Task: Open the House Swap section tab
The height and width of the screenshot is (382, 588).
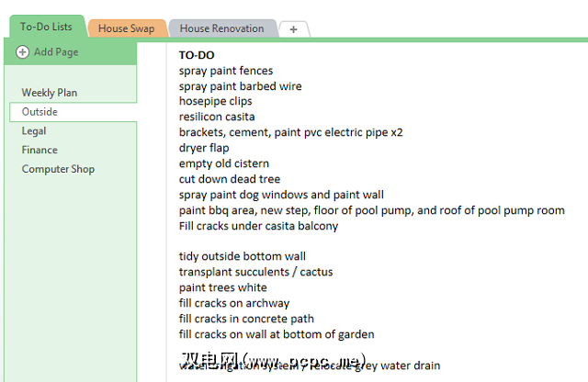Action: pyautogui.click(x=126, y=28)
